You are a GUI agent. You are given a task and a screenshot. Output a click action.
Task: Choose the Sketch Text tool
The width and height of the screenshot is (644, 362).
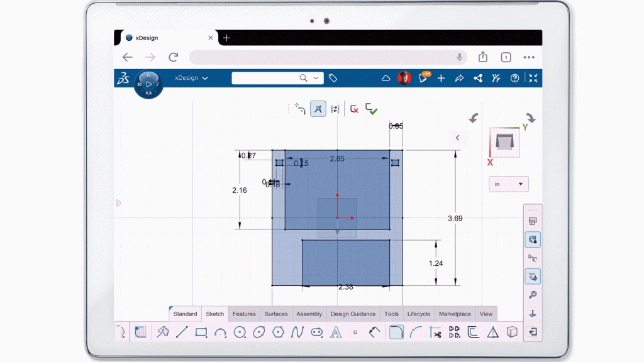(336, 332)
